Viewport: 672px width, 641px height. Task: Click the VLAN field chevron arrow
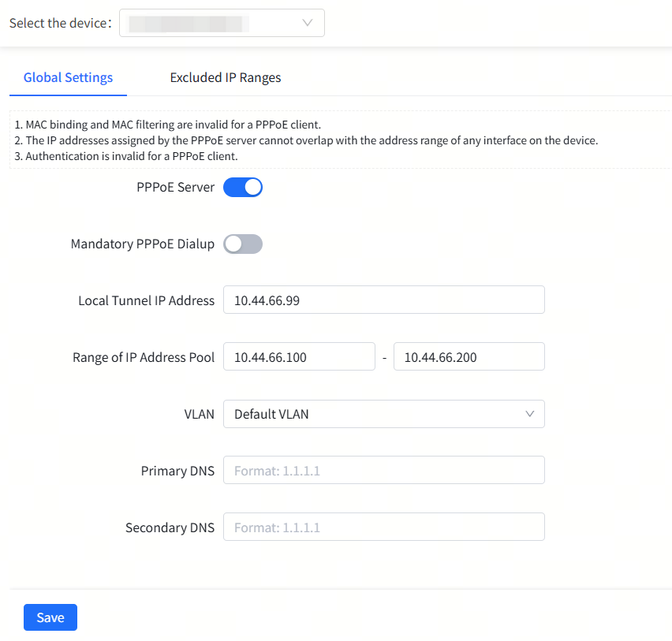529,414
